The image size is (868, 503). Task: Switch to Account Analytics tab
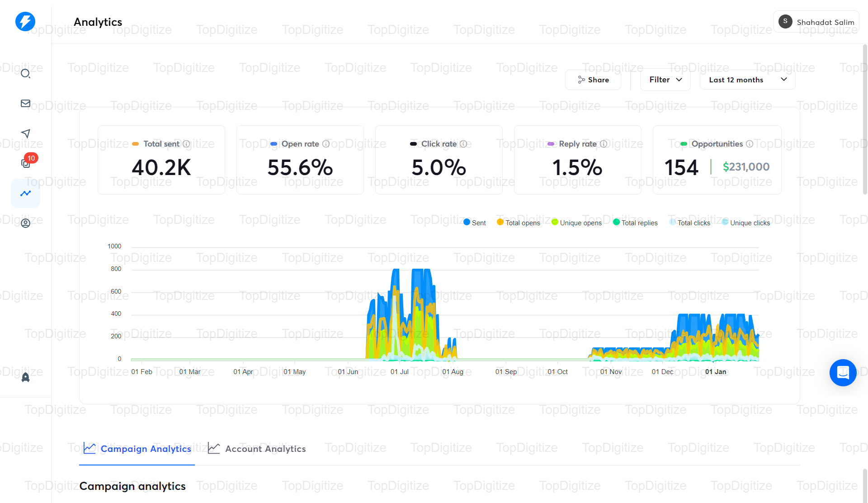click(257, 449)
